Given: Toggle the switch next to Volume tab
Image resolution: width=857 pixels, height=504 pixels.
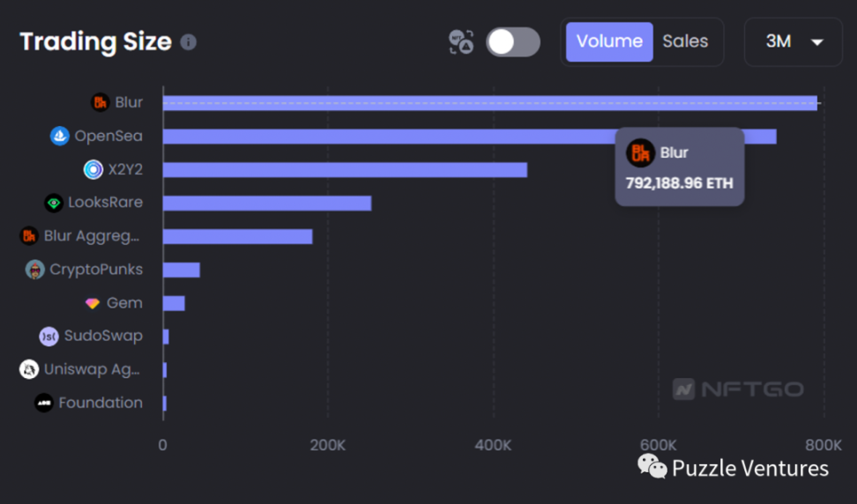Looking at the screenshot, I should pyautogui.click(x=513, y=41).
